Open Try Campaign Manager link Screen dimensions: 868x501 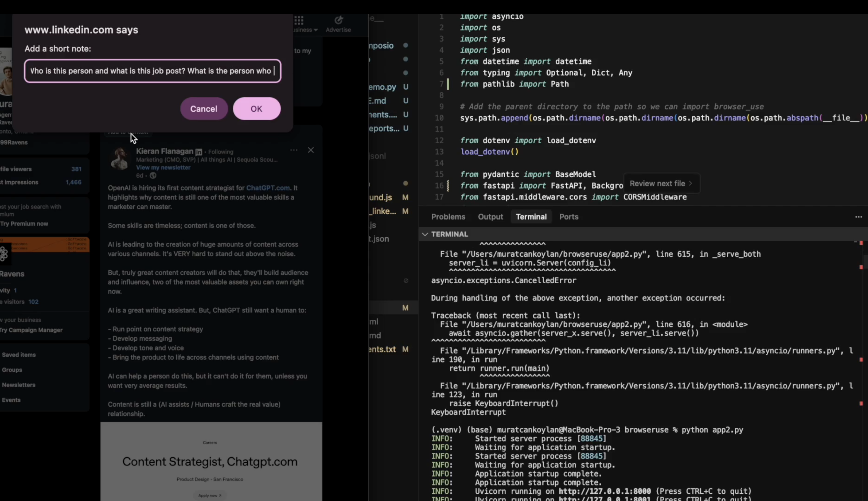(x=31, y=330)
